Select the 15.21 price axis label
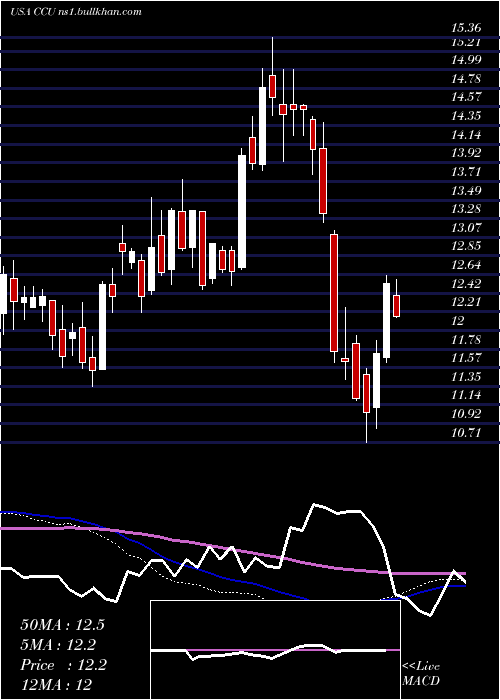Viewport: 500px width, 700px height. point(466,42)
